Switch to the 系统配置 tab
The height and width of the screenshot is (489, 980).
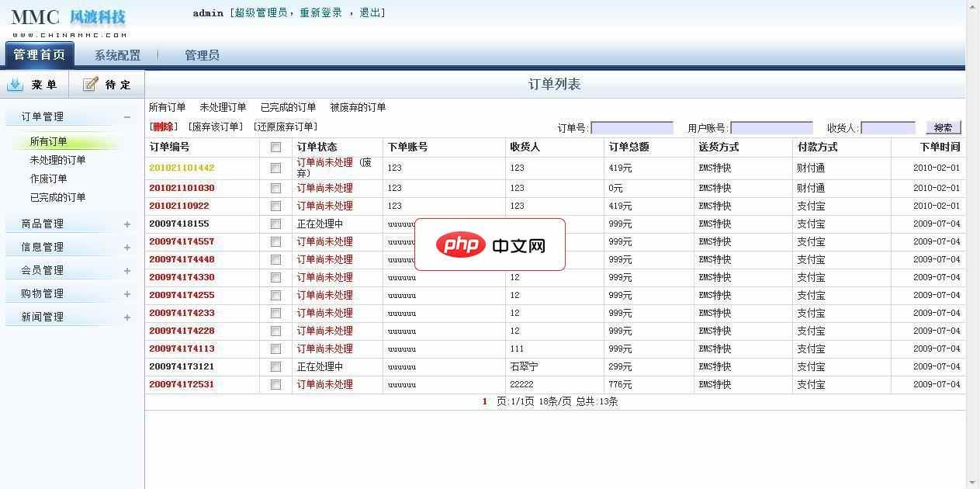[x=116, y=55]
